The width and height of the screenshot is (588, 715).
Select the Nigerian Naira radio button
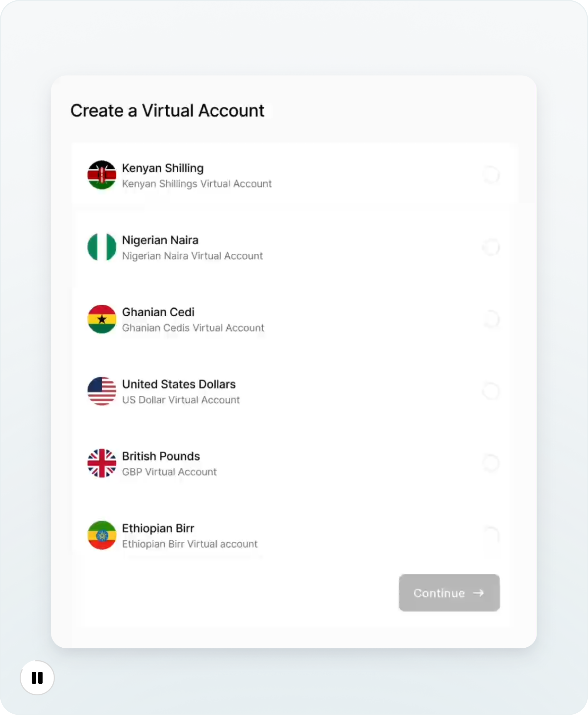491,247
